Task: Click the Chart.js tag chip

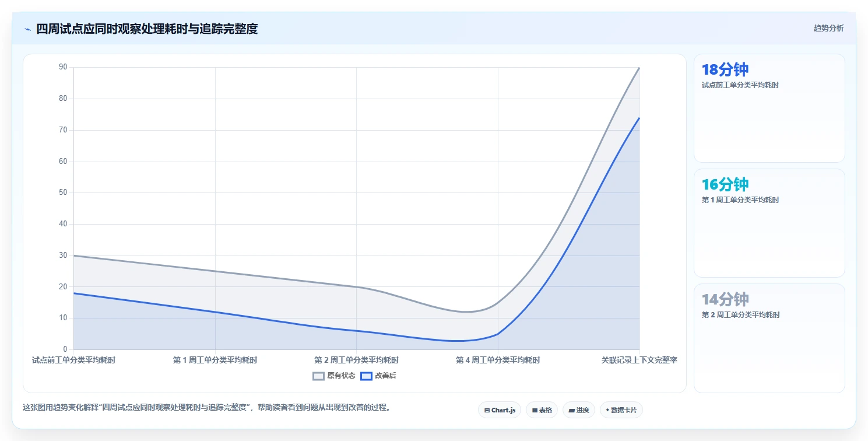Action: pos(500,410)
